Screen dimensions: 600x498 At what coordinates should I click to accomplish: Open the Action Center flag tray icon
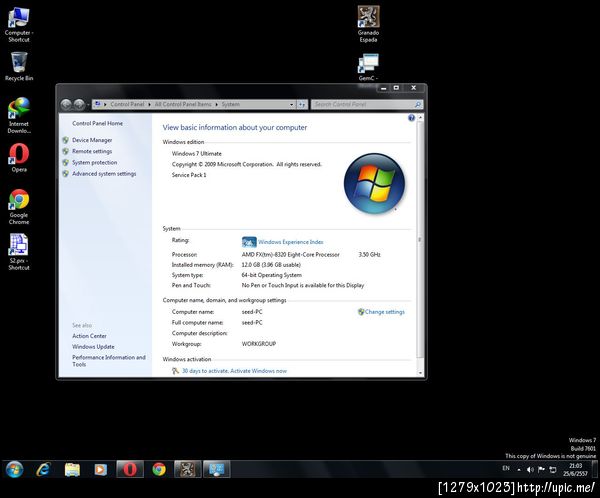[x=541, y=470]
